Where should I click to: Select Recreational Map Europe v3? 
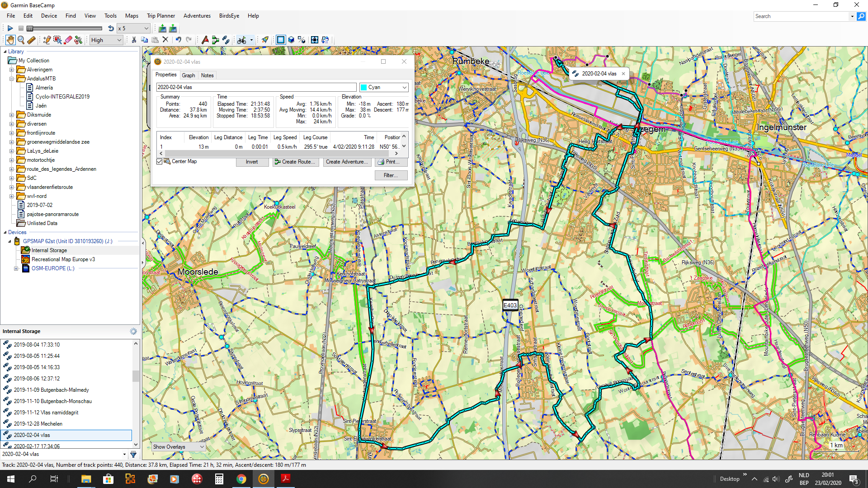63,259
